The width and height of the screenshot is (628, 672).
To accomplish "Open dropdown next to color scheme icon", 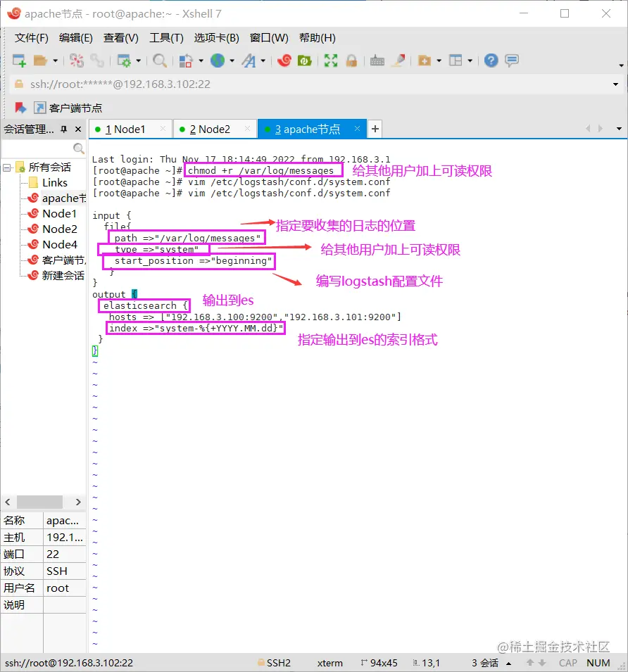I will [x=201, y=61].
